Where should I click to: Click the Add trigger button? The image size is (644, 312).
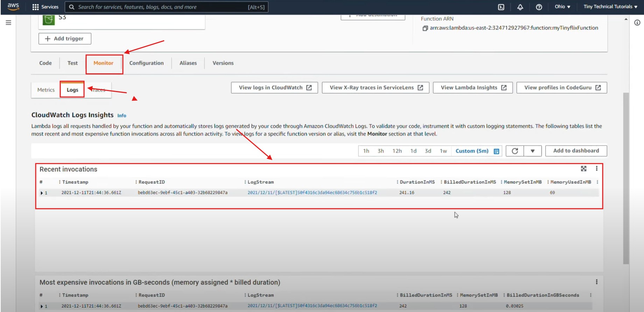65,39
